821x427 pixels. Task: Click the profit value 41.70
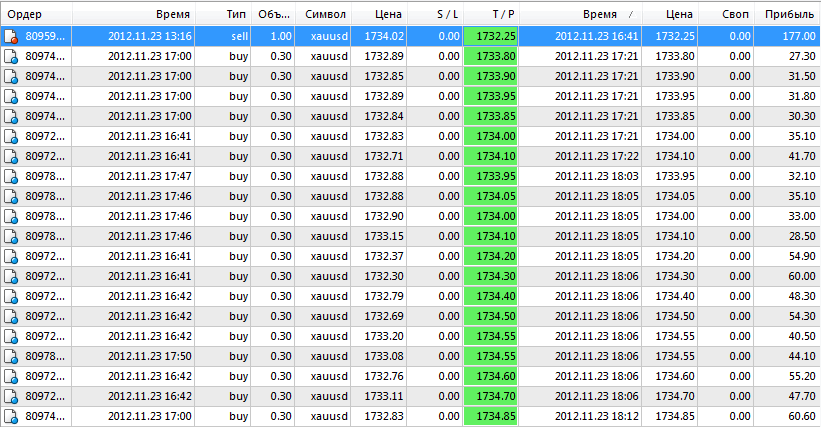(802, 156)
